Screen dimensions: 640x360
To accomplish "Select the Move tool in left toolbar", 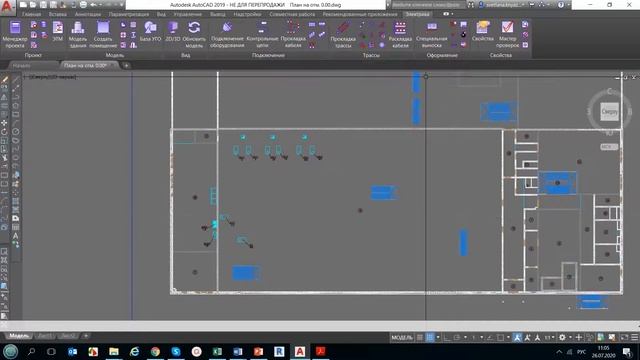I will (4, 123).
